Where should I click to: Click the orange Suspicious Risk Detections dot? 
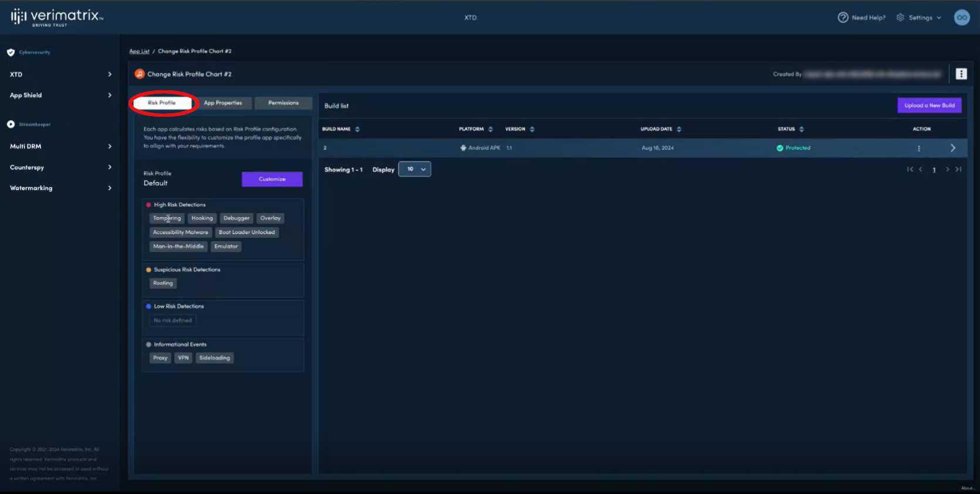point(148,270)
